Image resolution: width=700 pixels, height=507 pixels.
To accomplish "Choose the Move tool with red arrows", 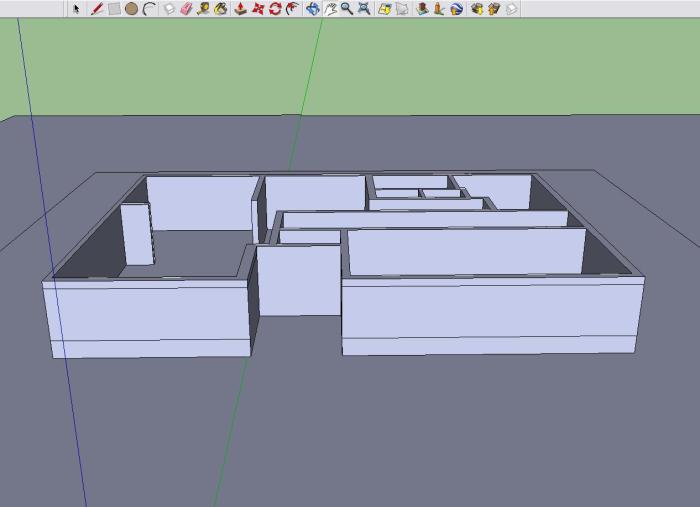I will coord(258,9).
